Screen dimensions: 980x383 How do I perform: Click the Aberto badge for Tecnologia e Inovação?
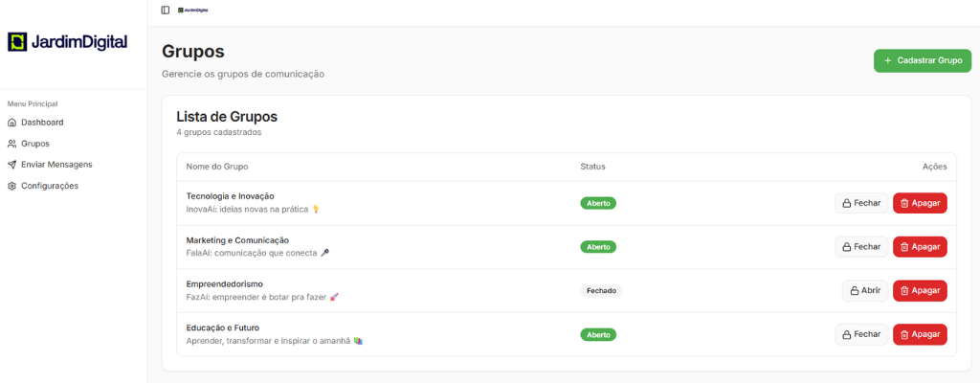click(598, 203)
